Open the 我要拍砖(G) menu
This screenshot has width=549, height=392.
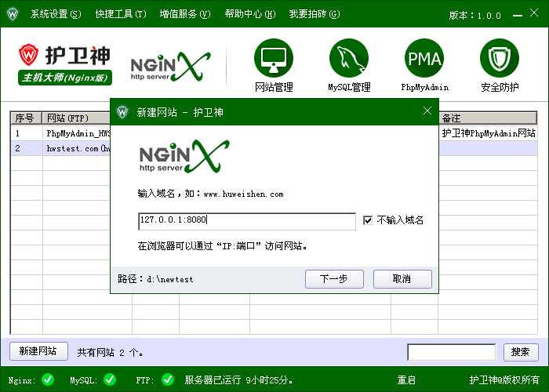[x=314, y=14]
